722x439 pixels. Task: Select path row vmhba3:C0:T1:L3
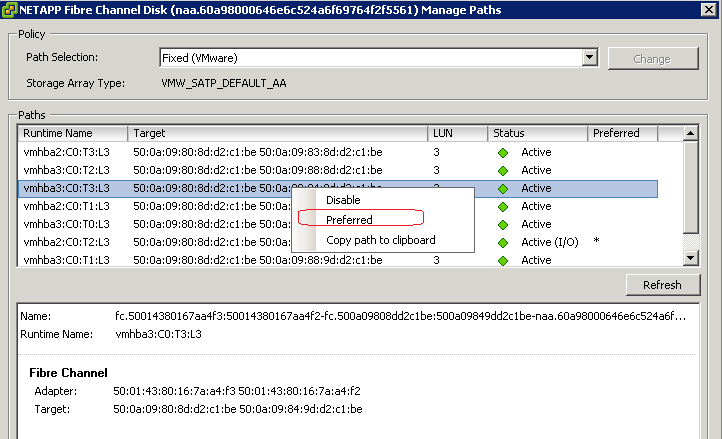338,260
